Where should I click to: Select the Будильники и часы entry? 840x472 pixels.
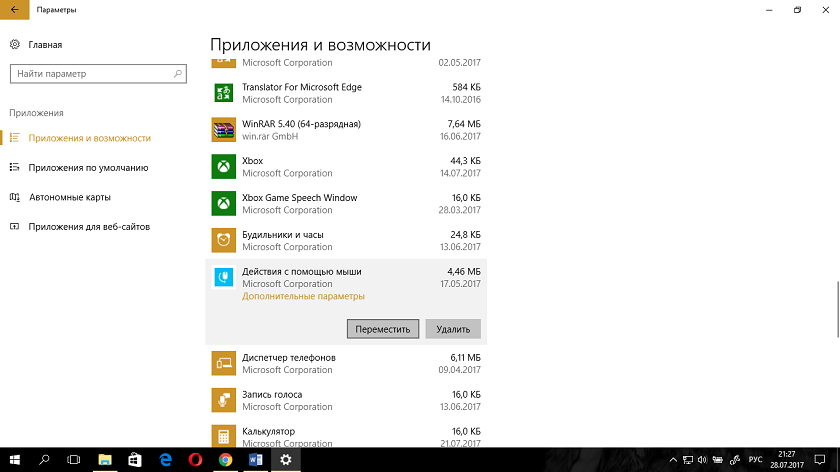[x=346, y=241]
